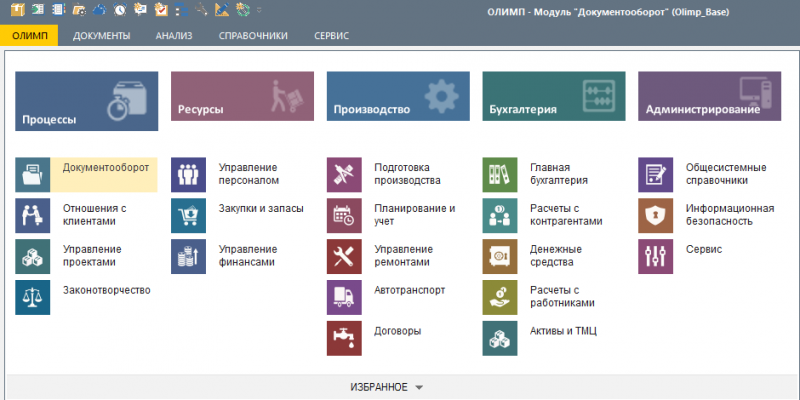Click the Управление финансами label
The width and height of the screenshot is (800, 400).
248,256
